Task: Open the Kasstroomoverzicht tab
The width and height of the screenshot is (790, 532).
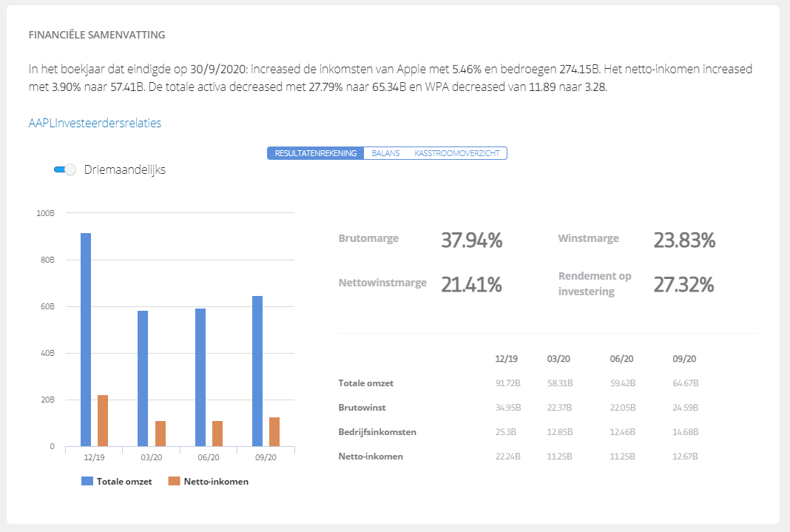Action: click(x=457, y=153)
